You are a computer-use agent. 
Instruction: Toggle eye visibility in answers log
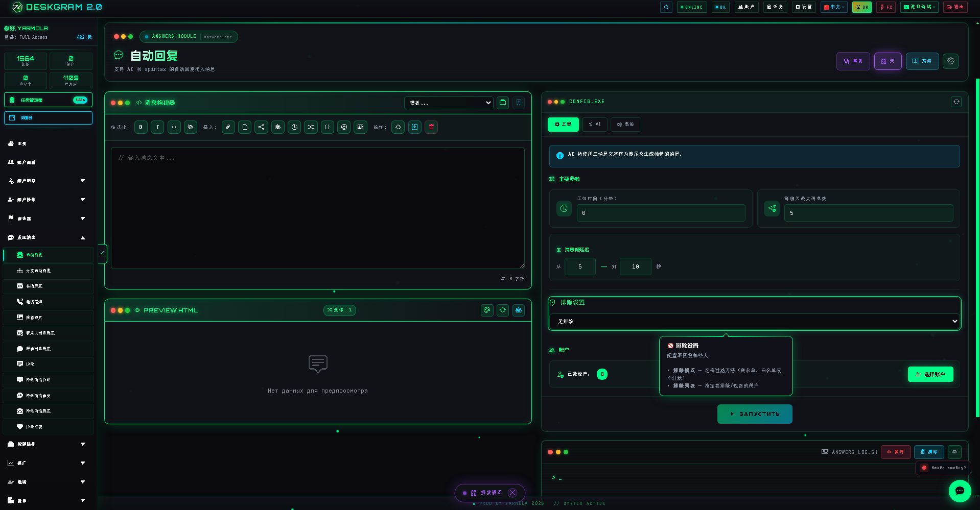tap(954, 452)
